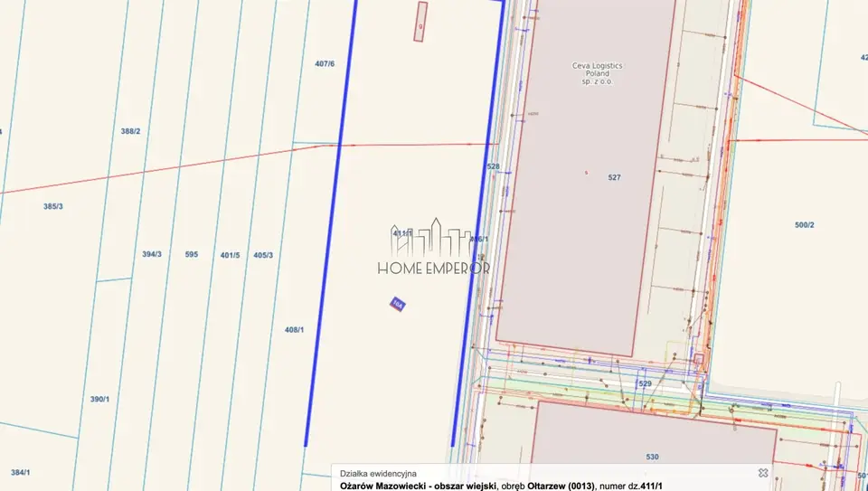Select building outline number 9
Viewport: 868px width, 491px height.
420,22
